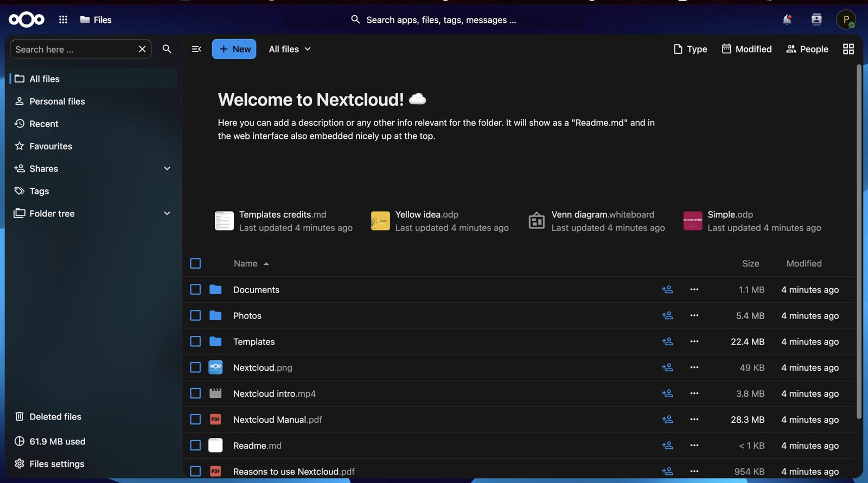This screenshot has width=868, height=483.
Task: Open recent file Yellow idea.odp
Action: [x=440, y=221]
